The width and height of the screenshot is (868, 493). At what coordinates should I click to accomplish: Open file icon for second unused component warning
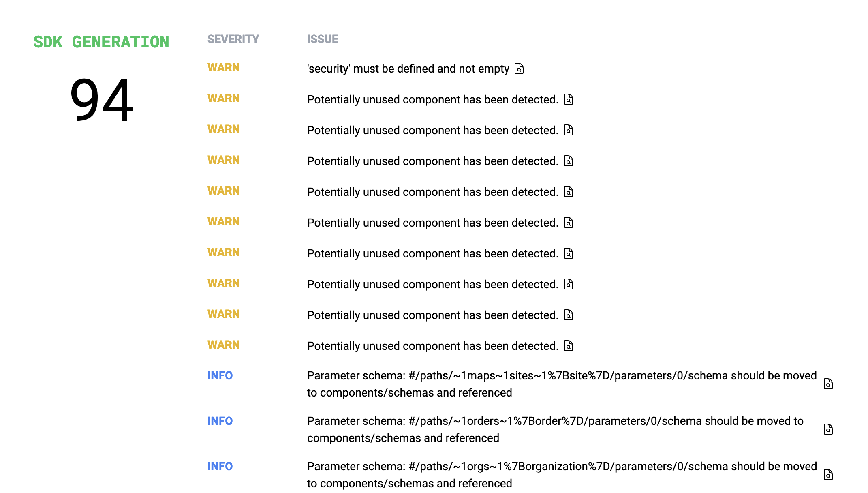[569, 130]
